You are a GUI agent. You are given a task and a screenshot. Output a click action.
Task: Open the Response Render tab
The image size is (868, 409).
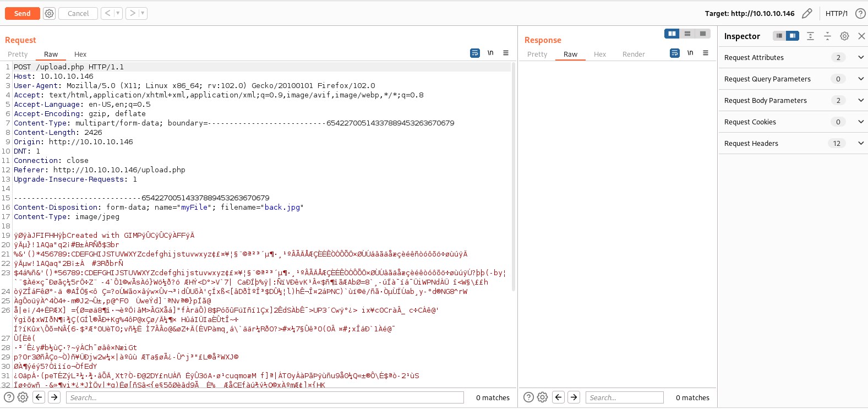634,54
